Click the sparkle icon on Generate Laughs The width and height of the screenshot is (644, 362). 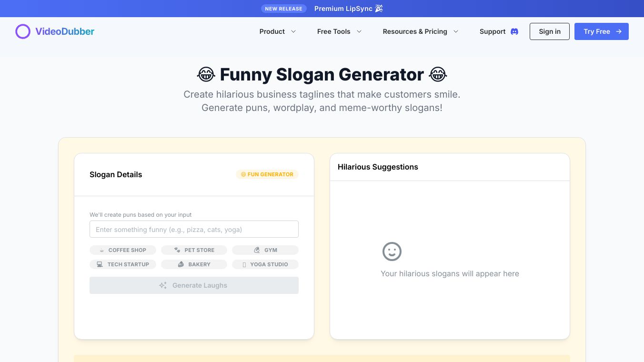tap(163, 285)
